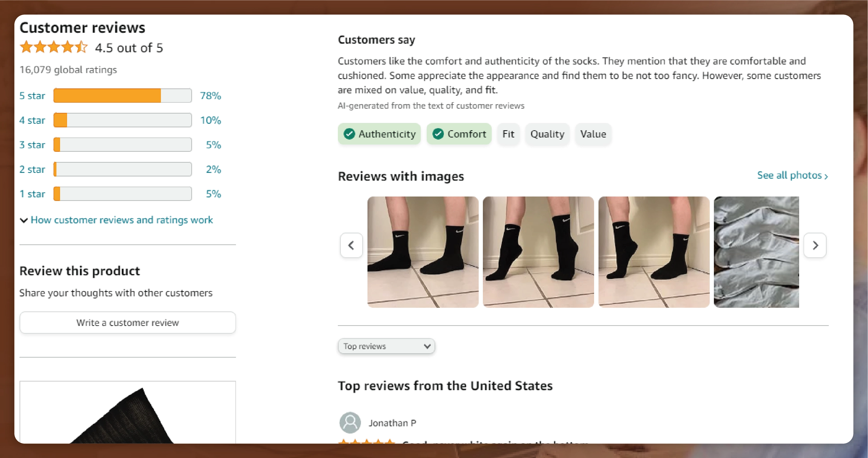Click the next arrow in review images carousel
The height and width of the screenshot is (458, 868).
point(815,245)
